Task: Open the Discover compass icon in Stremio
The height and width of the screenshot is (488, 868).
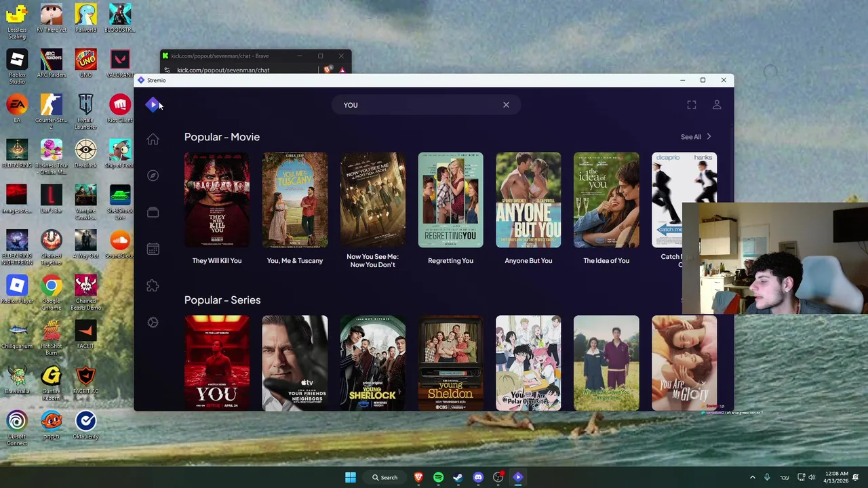Action: tap(153, 176)
